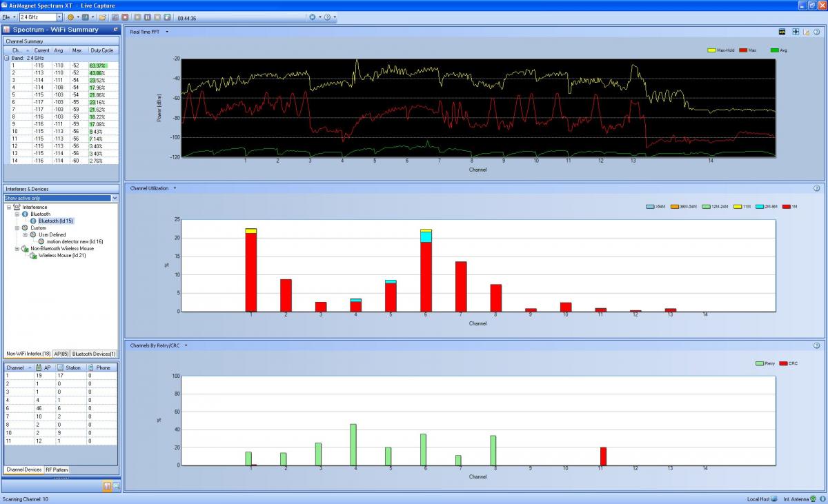Sort by Duty Cycle column header
This screenshot has width=828, height=504.
pos(101,50)
